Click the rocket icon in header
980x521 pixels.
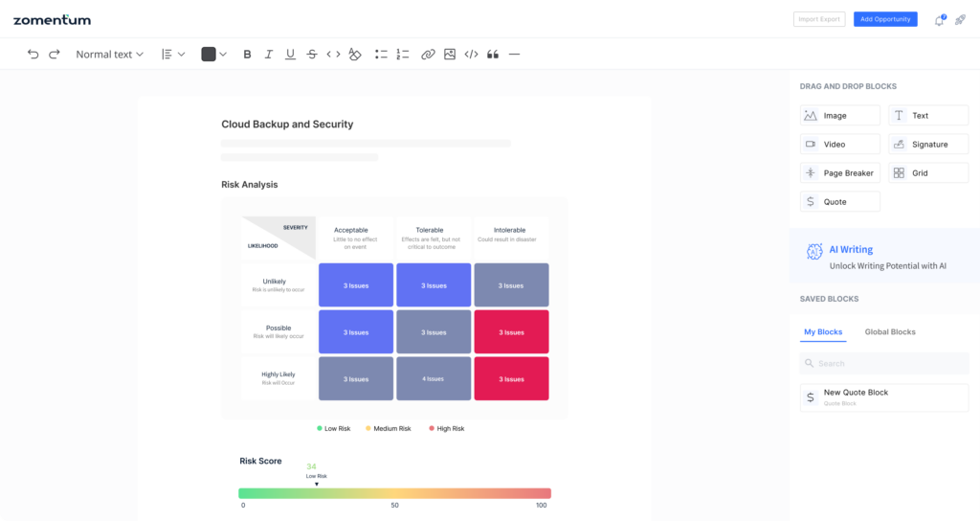pyautogui.click(x=961, y=20)
